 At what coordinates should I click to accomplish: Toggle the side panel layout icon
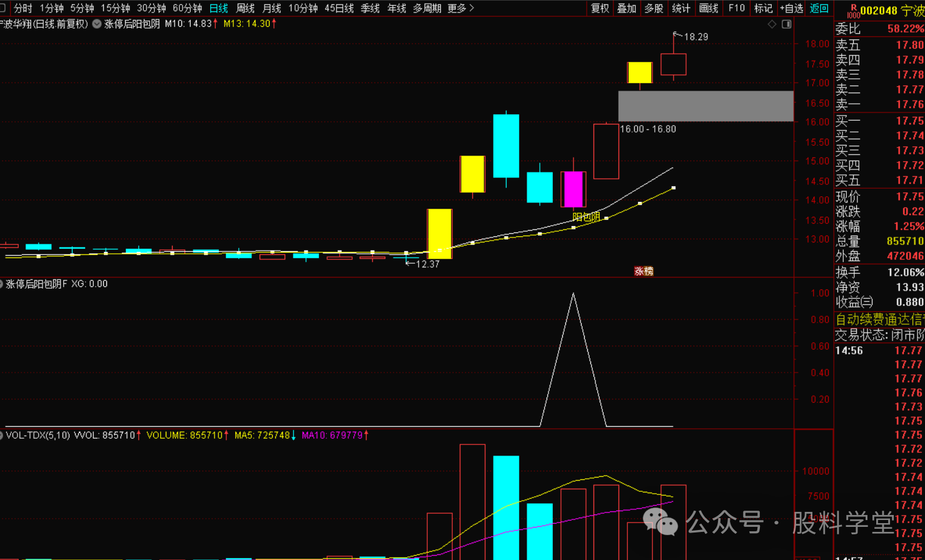tap(787, 24)
